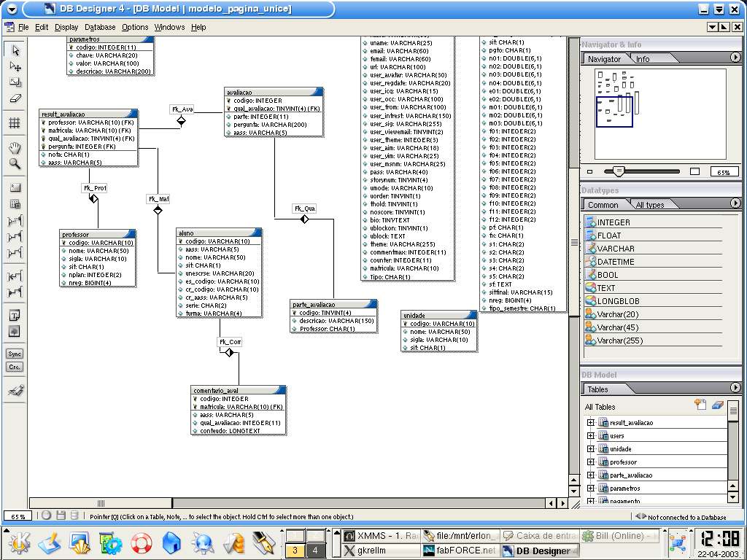Expand the result_avaliacao tree node
Image resolution: width=747 pixels, height=560 pixels.
click(x=591, y=422)
